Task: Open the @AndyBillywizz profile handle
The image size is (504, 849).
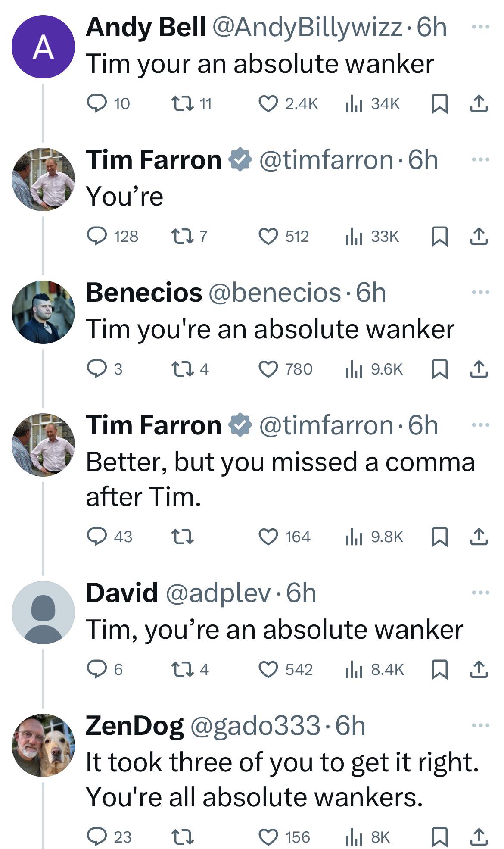Action: (307, 28)
